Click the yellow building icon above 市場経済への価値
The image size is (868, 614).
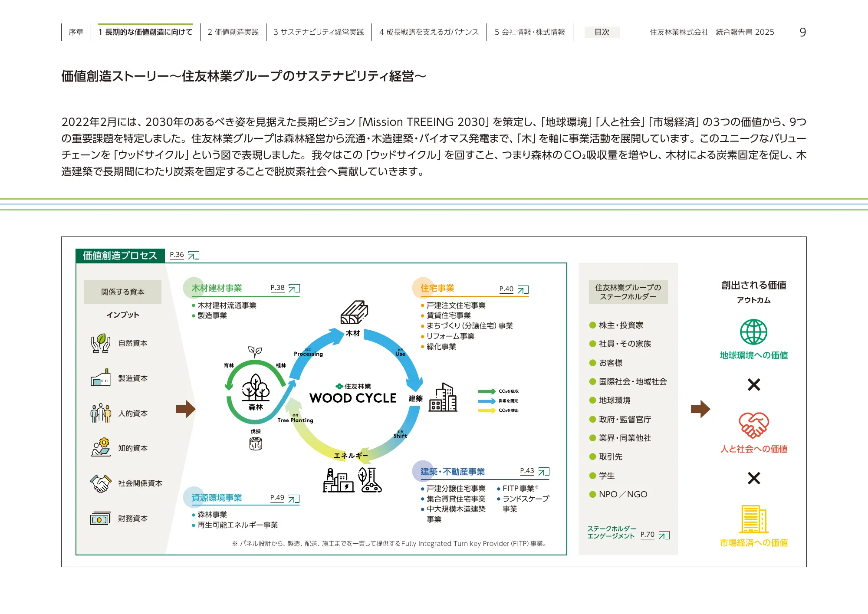coord(754,519)
